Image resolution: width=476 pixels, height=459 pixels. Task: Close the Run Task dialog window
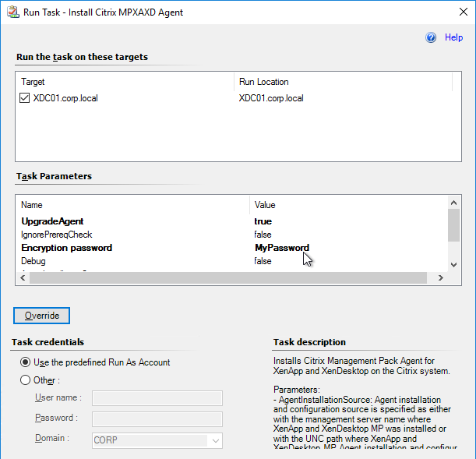457,11
